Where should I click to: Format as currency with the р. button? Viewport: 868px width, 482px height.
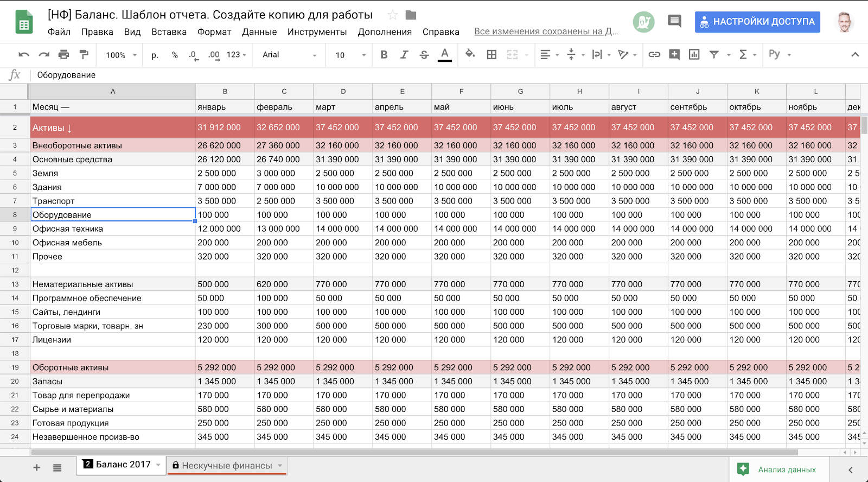(155, 55)
